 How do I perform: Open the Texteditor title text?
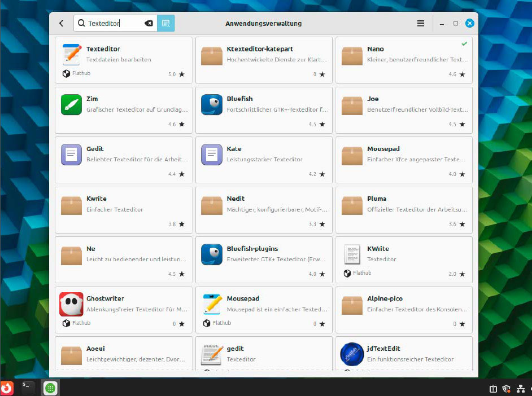(103, 49)
